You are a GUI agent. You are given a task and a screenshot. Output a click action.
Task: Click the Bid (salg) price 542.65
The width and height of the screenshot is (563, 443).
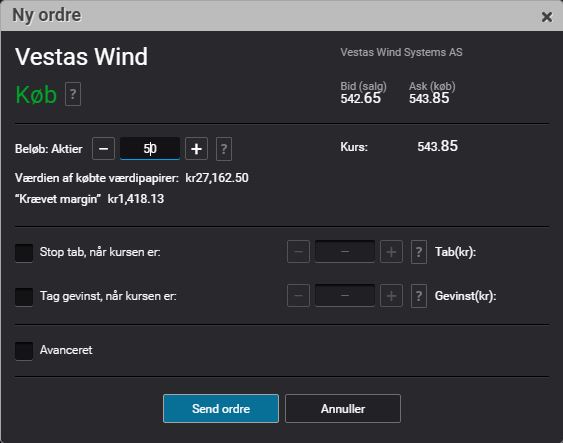coord(360,98)
